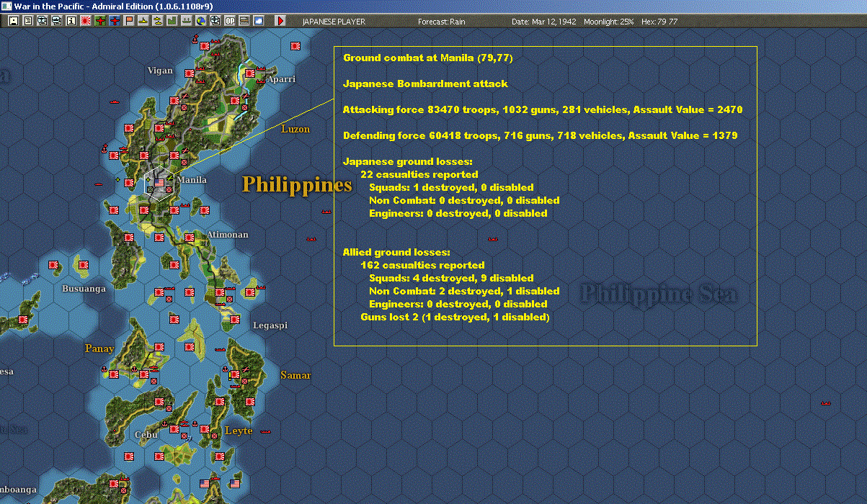
Task: Click the 'Busuanga' map label
Action: pyautogui.click(x=84, y=289)
